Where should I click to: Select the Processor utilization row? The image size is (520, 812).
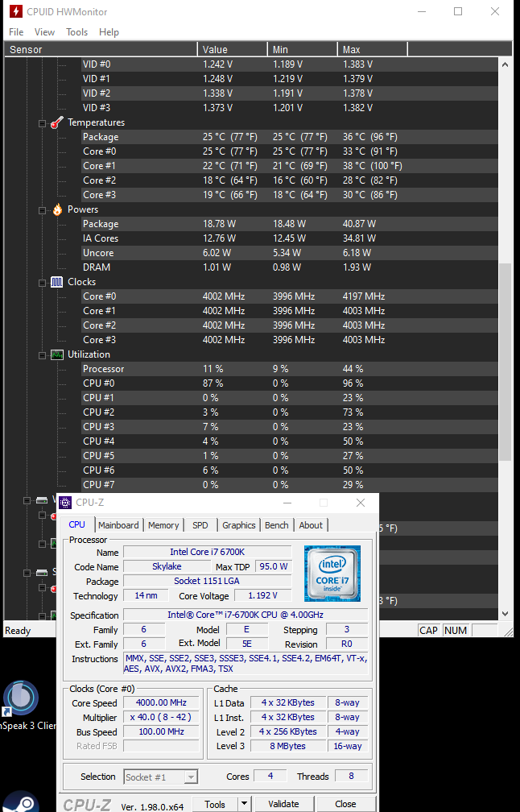290,369
